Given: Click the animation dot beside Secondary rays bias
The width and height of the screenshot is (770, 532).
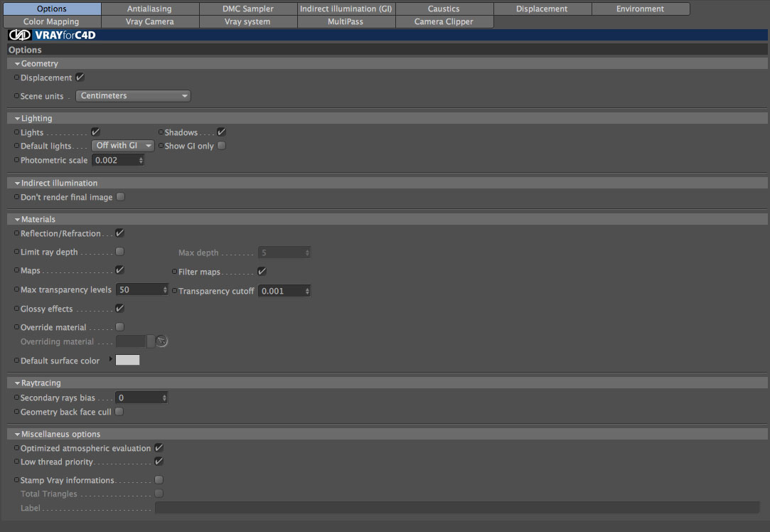Looking at the screenshot, I should (16, 398).
